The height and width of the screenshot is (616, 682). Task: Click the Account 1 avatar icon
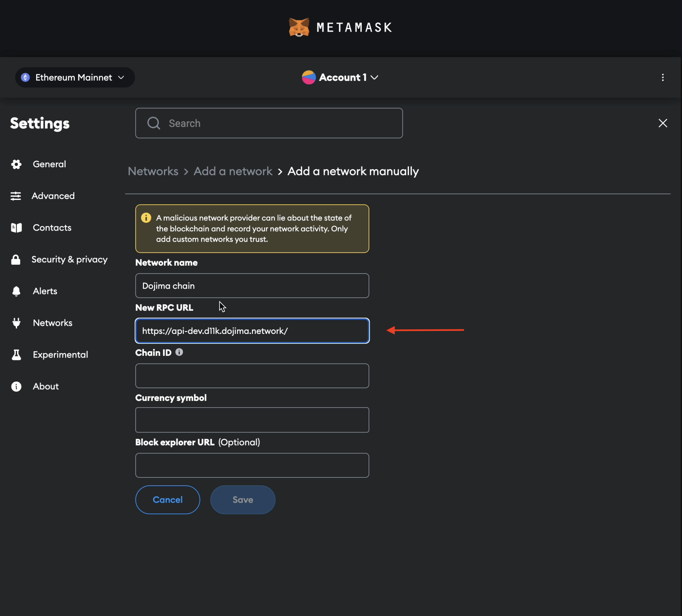[308, 77]
